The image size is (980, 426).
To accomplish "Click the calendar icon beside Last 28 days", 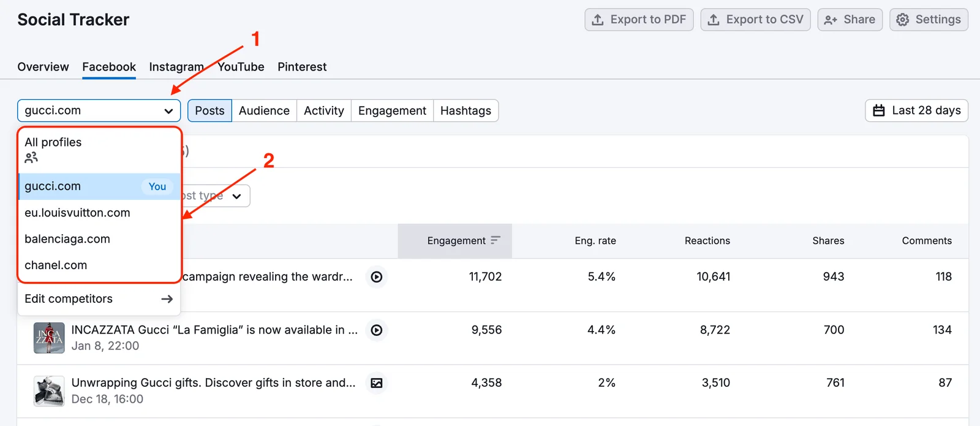I will pos(879,110).
